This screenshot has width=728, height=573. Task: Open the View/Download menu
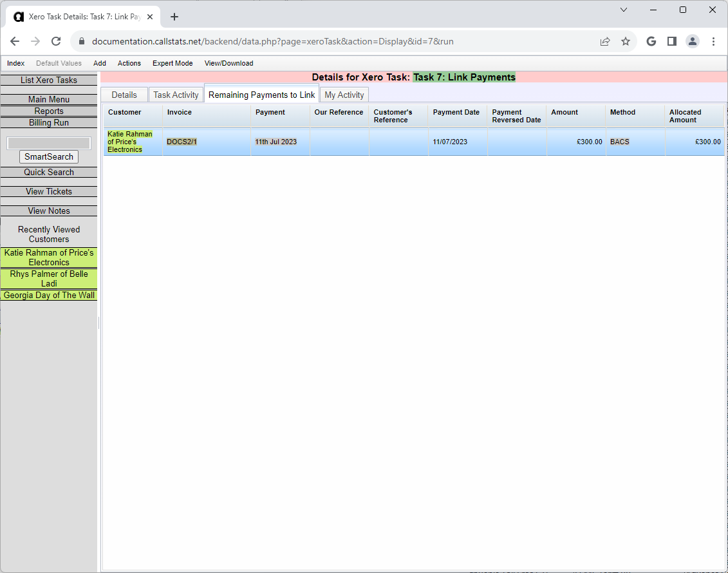[x=229, y=63]
